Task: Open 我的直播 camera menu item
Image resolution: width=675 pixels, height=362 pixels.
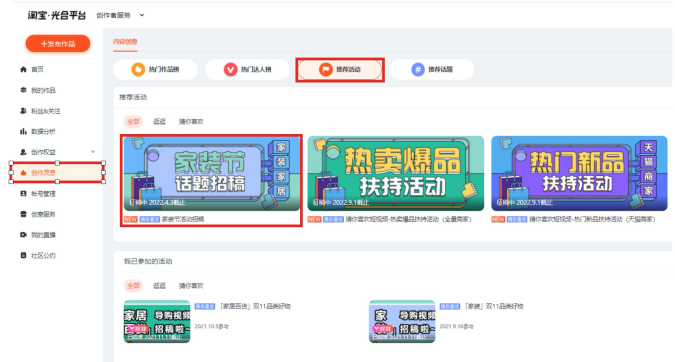Action: coord(38,235)
